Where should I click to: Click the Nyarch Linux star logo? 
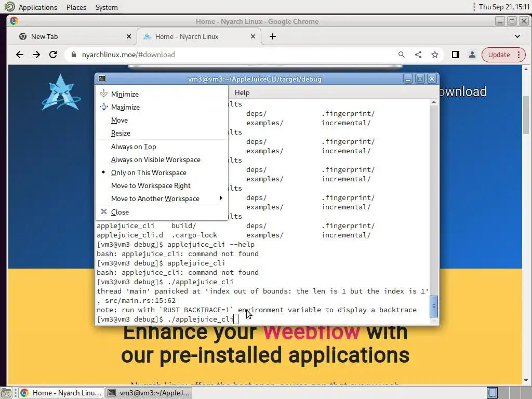(61, 92)
